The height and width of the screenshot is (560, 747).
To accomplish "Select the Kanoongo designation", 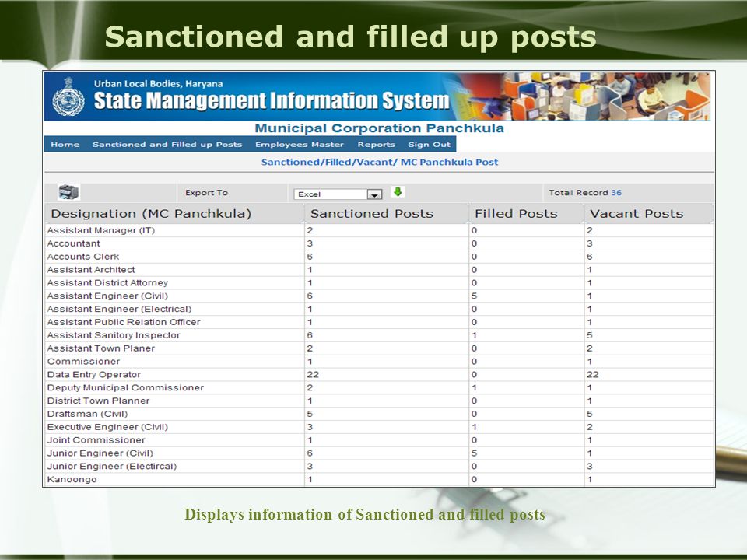I will point(72,480).
